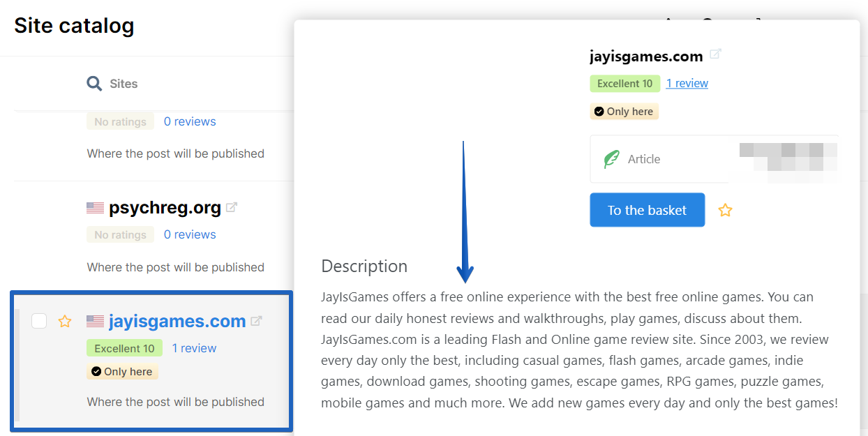Open psychreg.org external link icon
The image size is (868, 436).
coord(232,207)
